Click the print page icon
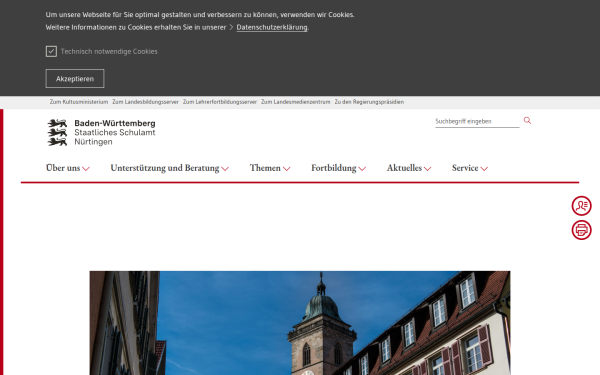This screenshot has height=375, width=600. [x=581, y=230]
